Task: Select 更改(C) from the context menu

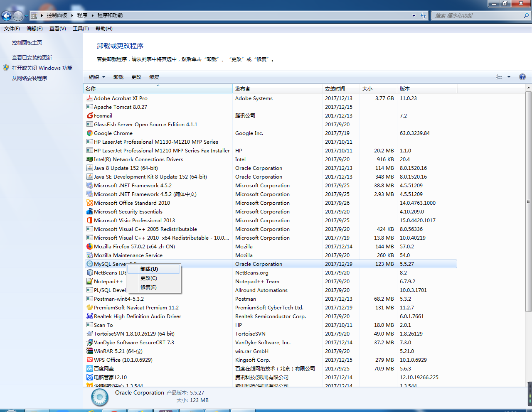Action: 154,278
